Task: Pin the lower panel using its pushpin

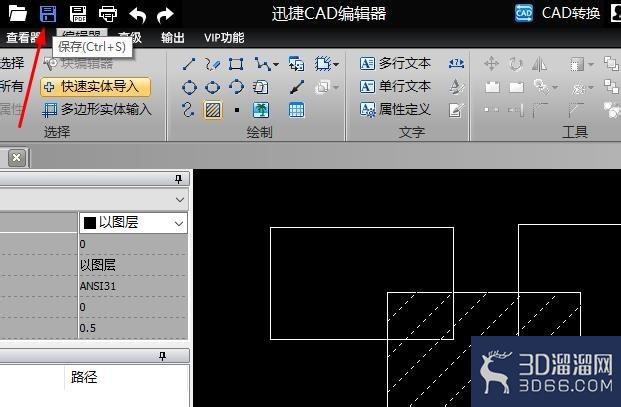Action: [162, 356]
